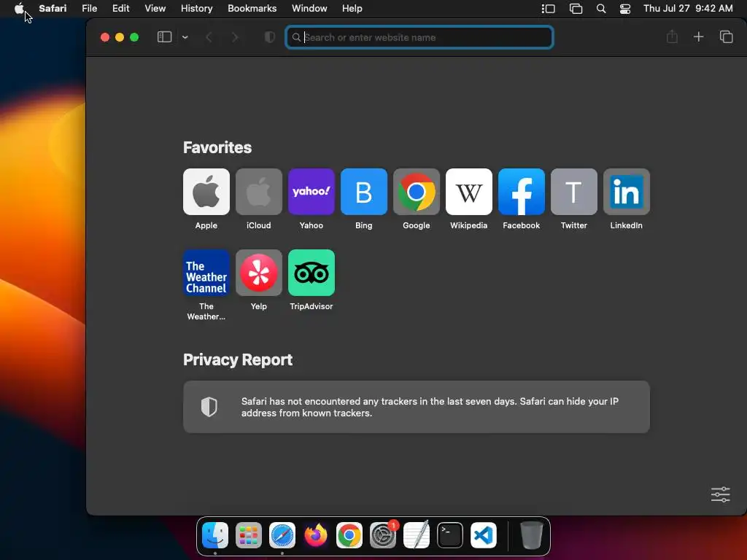Screen dimensions: 747x560
Task: Open the Wikipedia favorite
Action: (x=469, y=192)
